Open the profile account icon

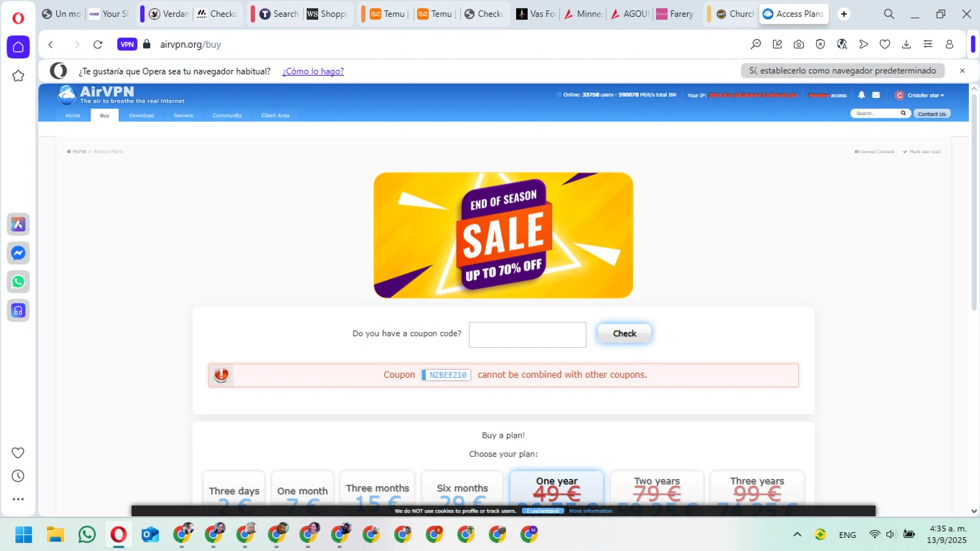[x=949, y=44]
